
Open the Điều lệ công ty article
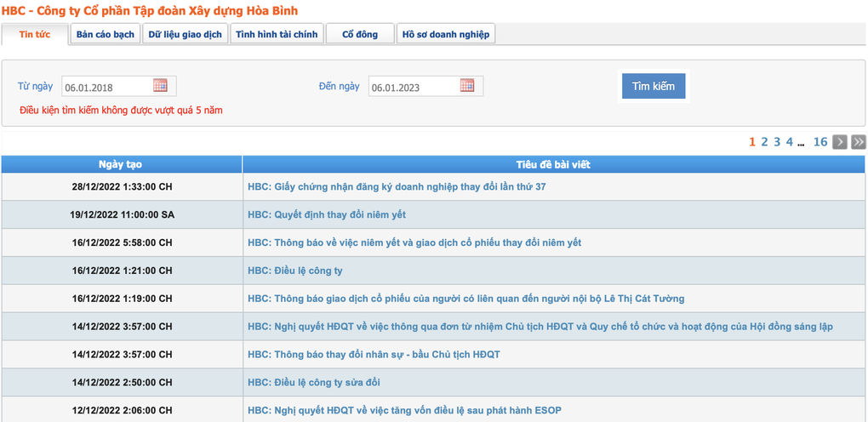[295, 271]
